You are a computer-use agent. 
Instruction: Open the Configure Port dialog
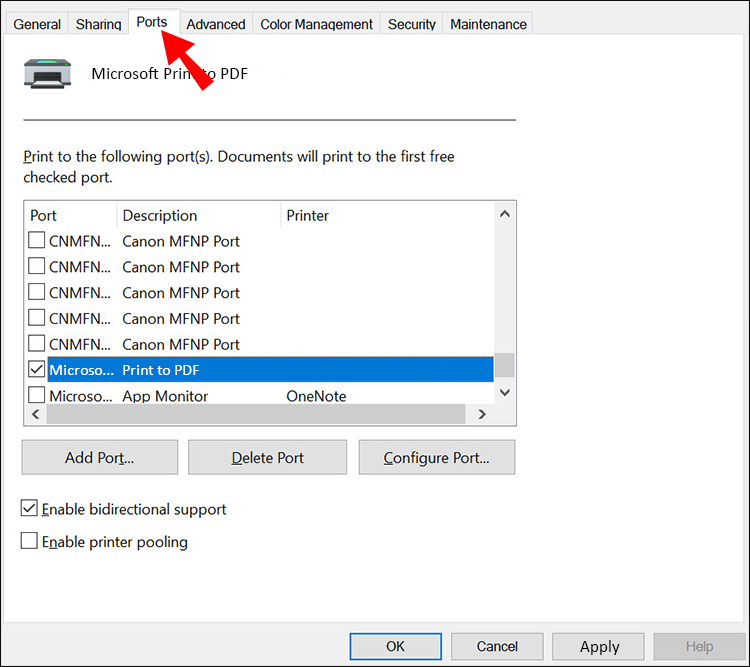(437, 457)
